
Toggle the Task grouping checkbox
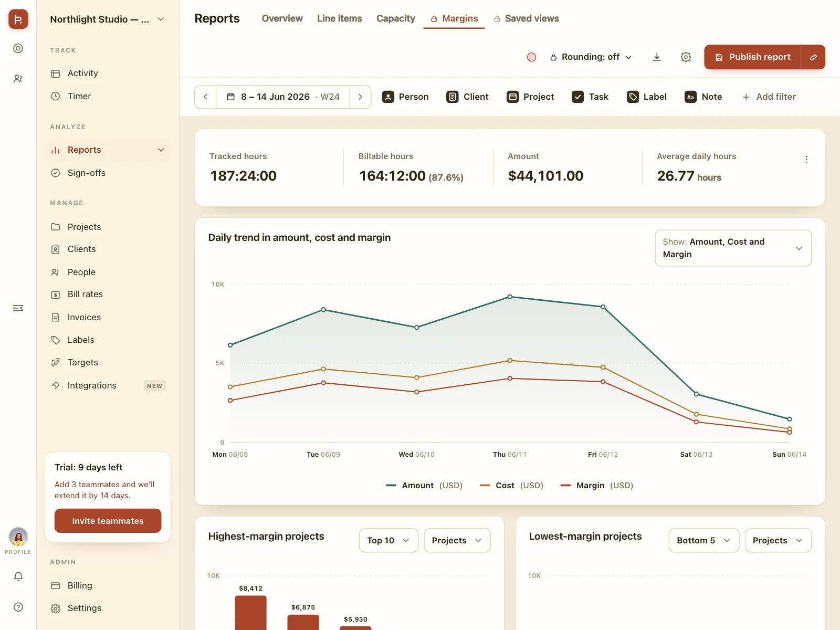[x=590, y=97]
